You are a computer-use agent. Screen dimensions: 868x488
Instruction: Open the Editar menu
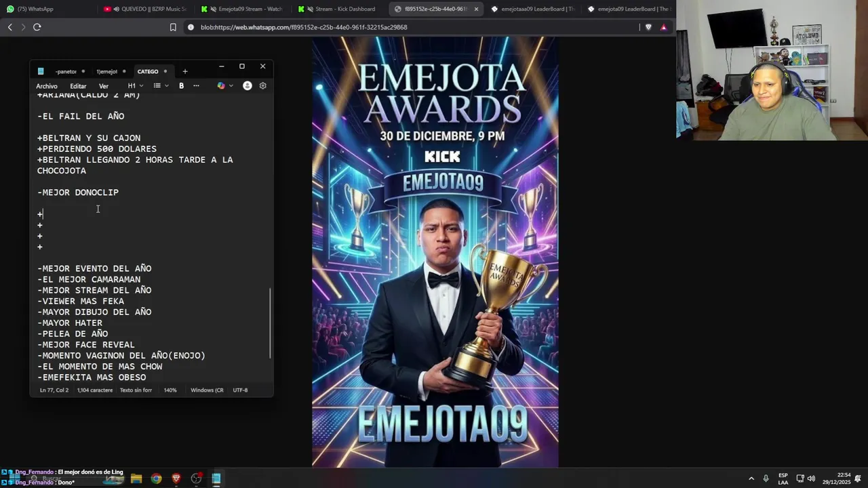coord(78,86)
